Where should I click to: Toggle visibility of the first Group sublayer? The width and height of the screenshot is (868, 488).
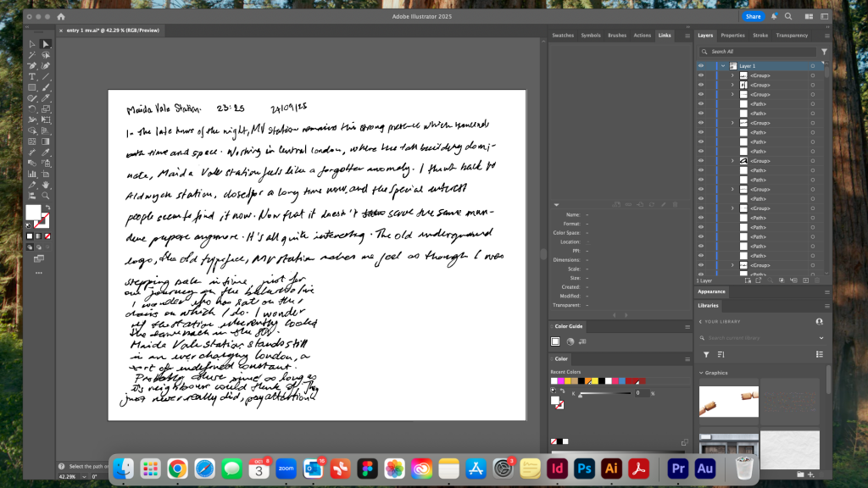[x=701, y=75]
